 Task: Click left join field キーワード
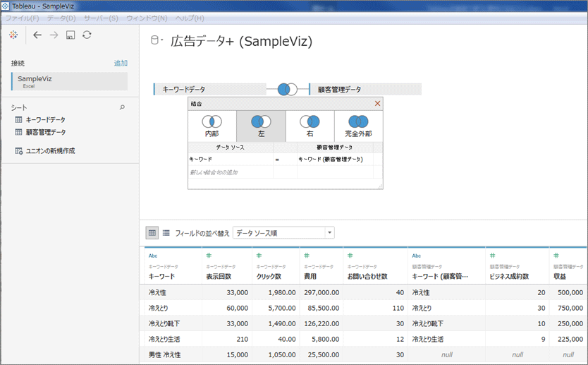[231, 160]
